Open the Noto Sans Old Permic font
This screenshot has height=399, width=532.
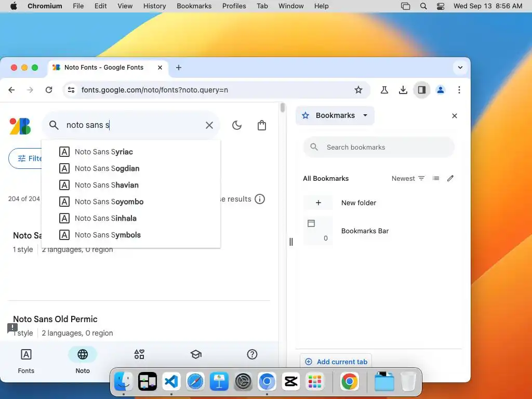pos(55,319)
